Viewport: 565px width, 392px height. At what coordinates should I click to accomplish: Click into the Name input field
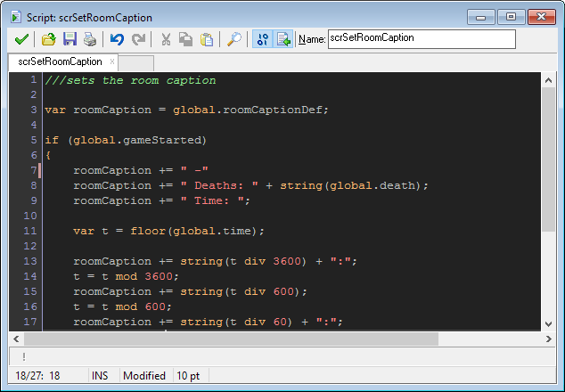421,39
